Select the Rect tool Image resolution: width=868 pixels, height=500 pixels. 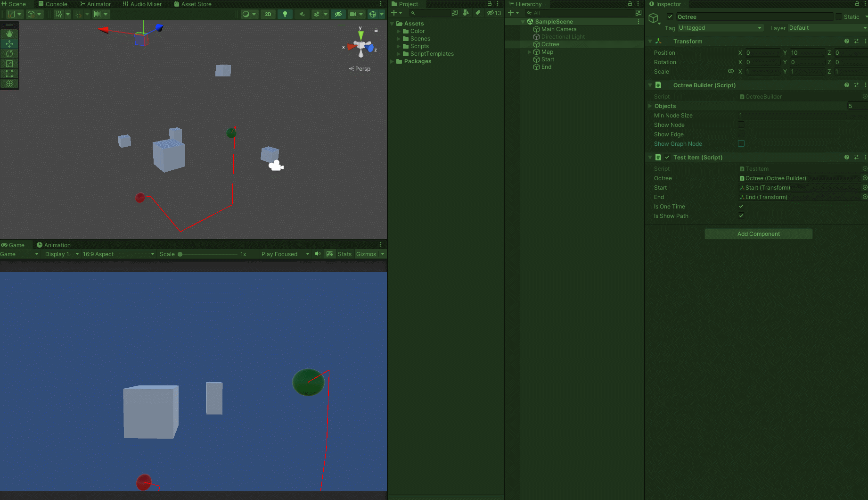(9, 74)
